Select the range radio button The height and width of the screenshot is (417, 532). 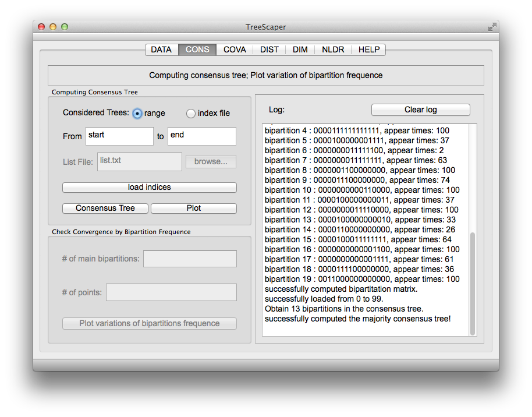coord(137,114)
